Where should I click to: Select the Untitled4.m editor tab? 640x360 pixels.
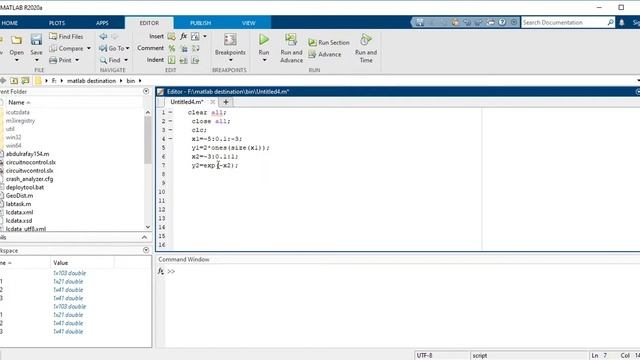pyautogui.click(x=187, y=102)
